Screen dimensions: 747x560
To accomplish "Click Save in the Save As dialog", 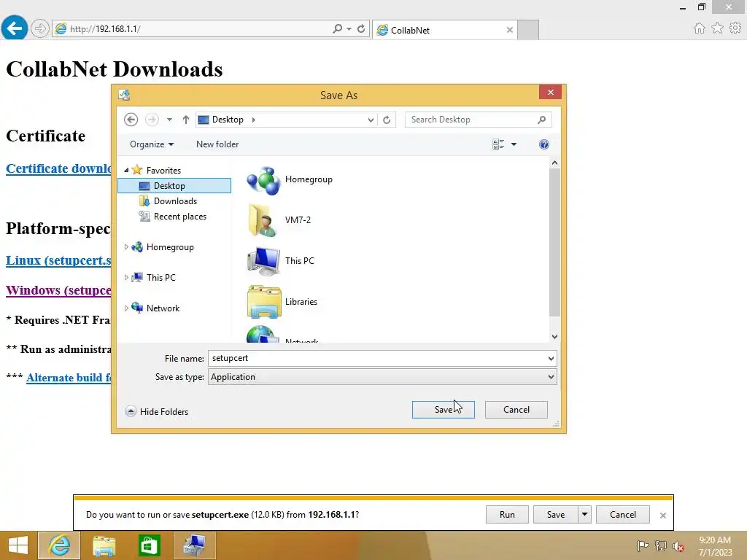I will [x=443, y=410].
